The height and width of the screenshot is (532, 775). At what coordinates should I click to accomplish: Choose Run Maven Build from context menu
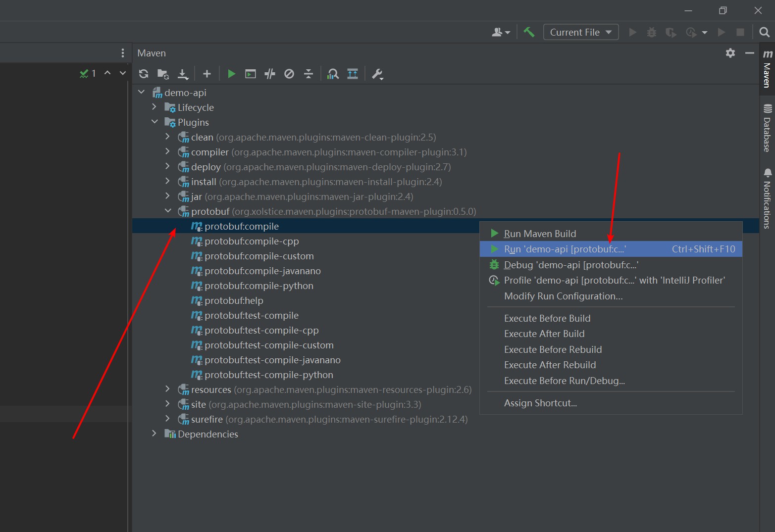pos(611,234)
